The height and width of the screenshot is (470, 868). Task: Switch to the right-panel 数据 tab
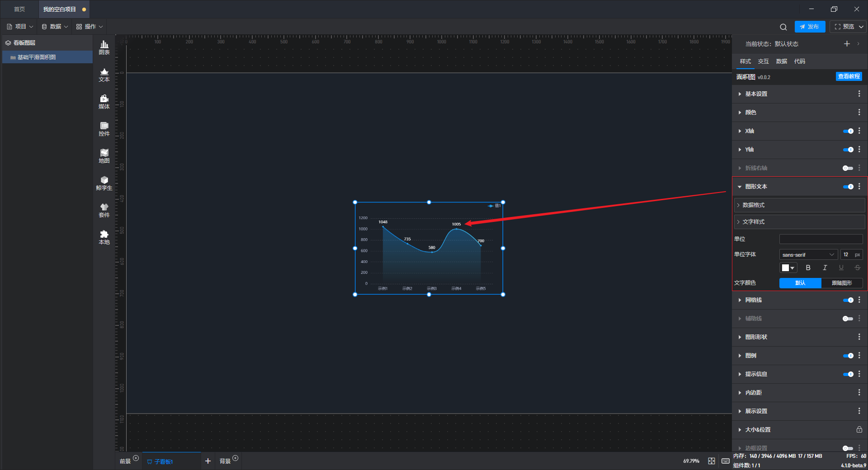coord(781,61)
